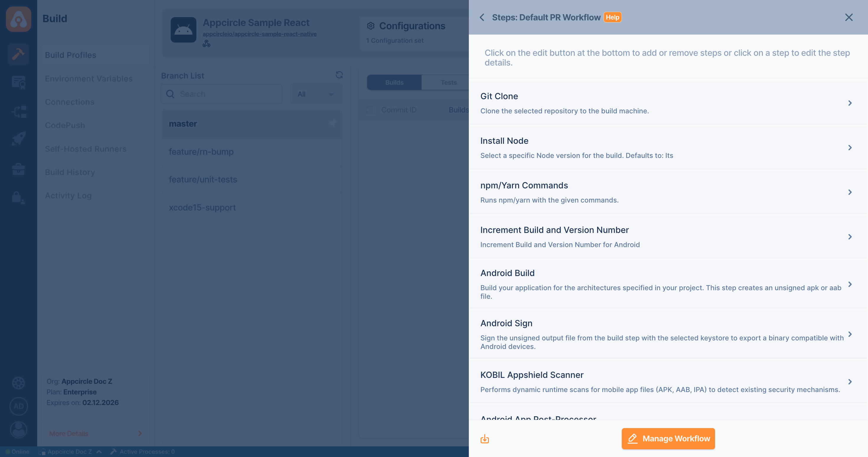Viewport: 868px width, 457px height.
Task: Toggle the pin on the master branch
Action: (x=333, y=123)
